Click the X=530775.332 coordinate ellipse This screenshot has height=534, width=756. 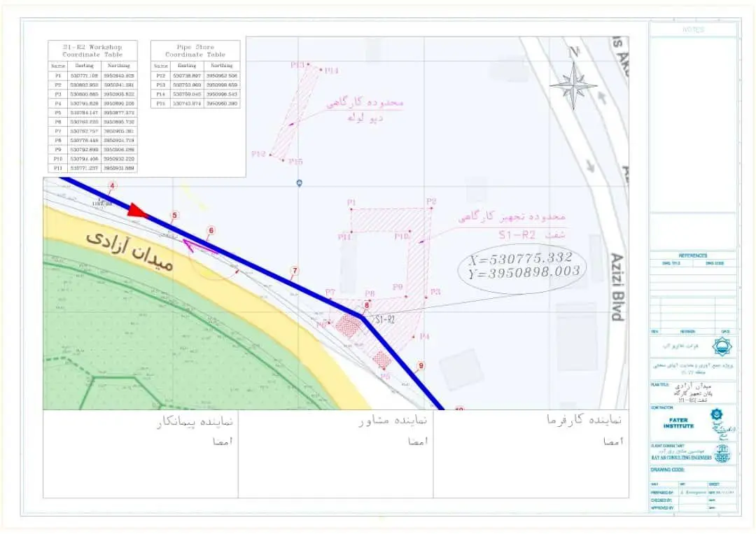[x=521, y=265]
